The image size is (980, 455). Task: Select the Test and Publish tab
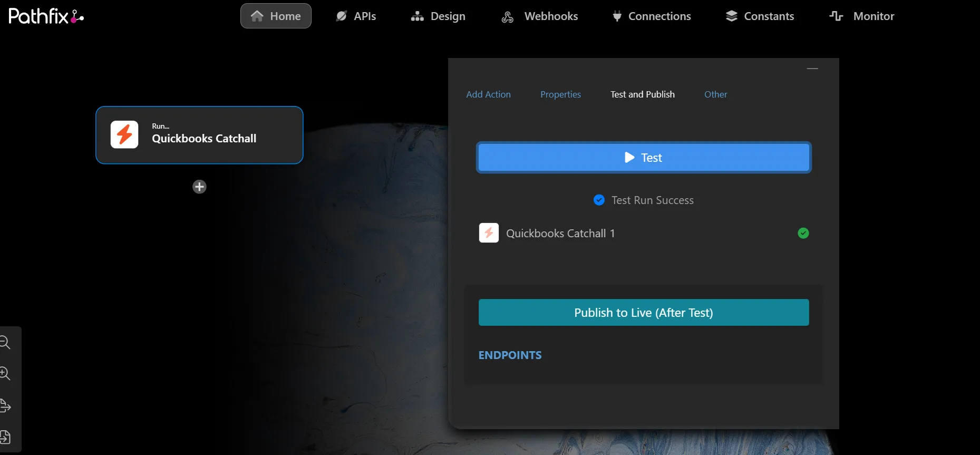click(642, 94)
